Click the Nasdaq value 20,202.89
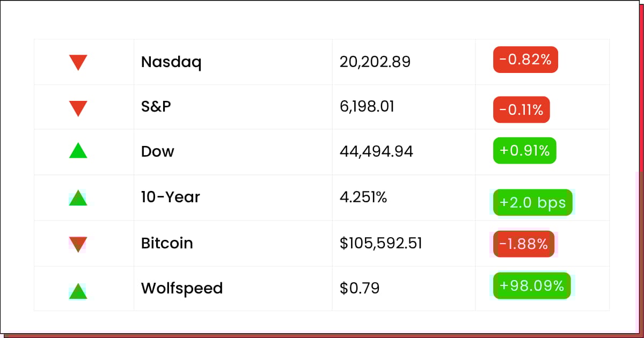Viewport: 644px width, 338px height. tap(375, 62)
